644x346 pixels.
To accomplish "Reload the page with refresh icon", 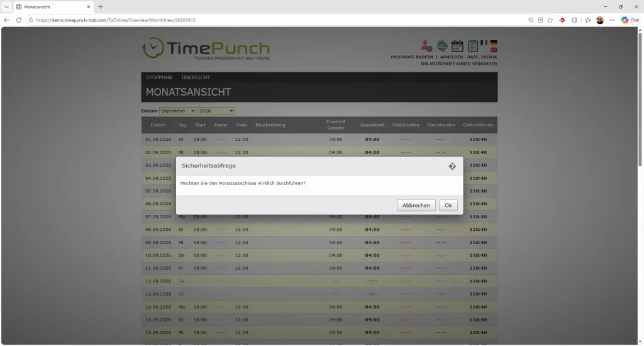I will click(18, 20).
